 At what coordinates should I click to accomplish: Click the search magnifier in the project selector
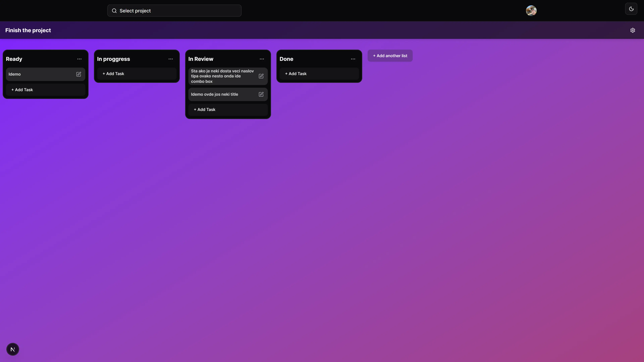pyautogui.click(x=114, y=11)
